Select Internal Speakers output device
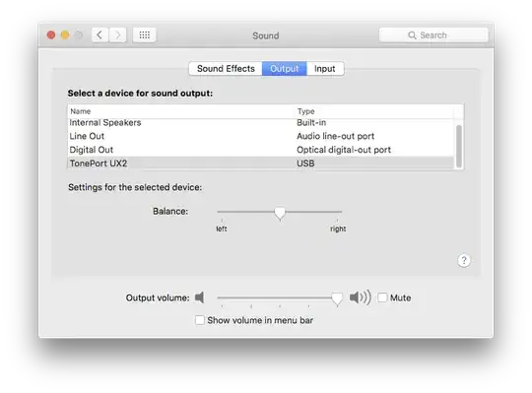 260,123
